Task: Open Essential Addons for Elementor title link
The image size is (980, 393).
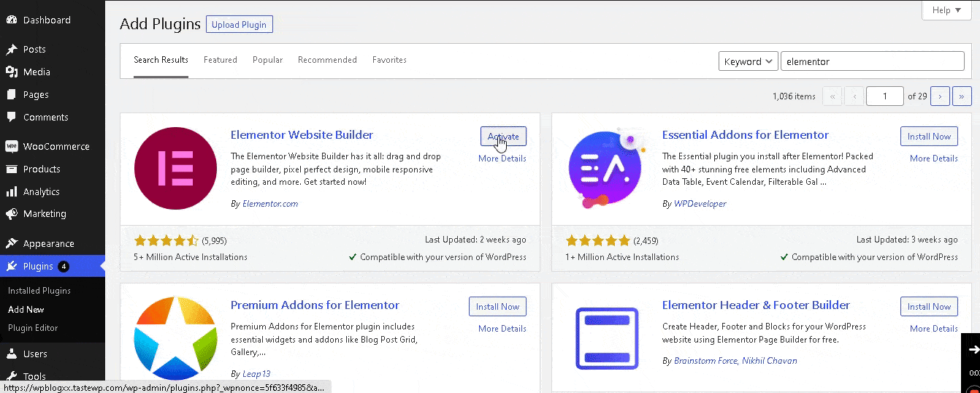Action: (746, 134)
